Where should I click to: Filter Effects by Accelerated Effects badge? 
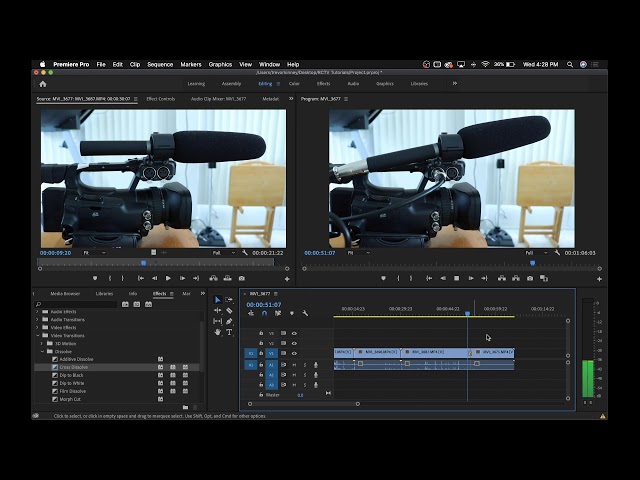125,304
